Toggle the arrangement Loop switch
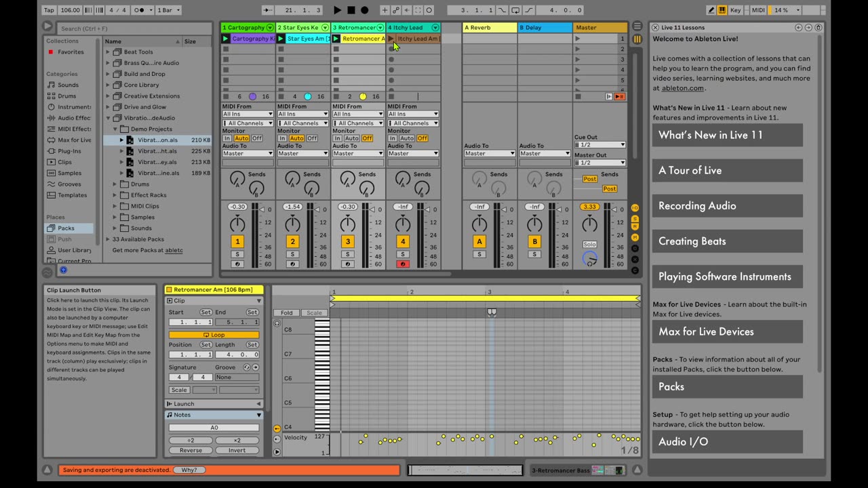The width and height of the screenshot is (868, 488). click(515, 10)
